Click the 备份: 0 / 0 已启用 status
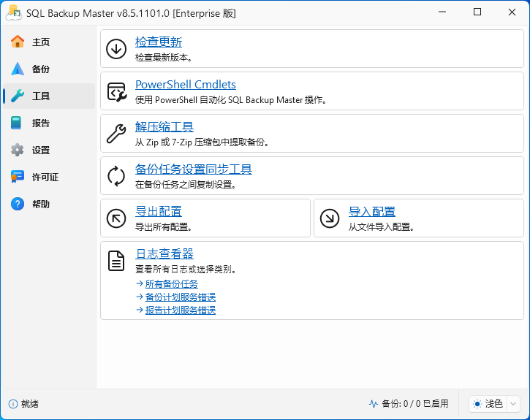 click(x=415, y=404)
